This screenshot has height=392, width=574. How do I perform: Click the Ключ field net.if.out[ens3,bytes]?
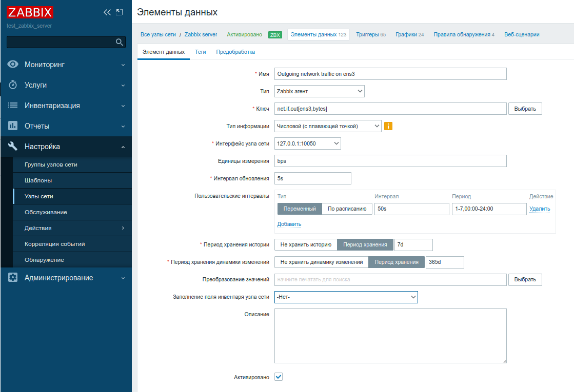[x=390, y=109]
